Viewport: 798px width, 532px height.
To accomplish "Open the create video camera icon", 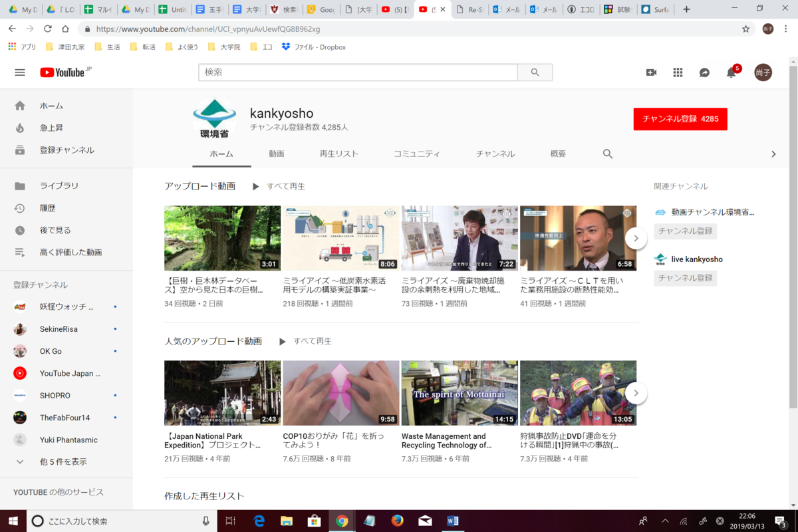I will point(651,72).
